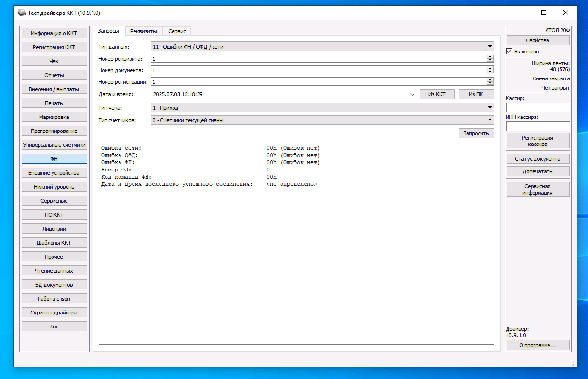Open the Чек section
588x379 pixels.
click(54, 61)
